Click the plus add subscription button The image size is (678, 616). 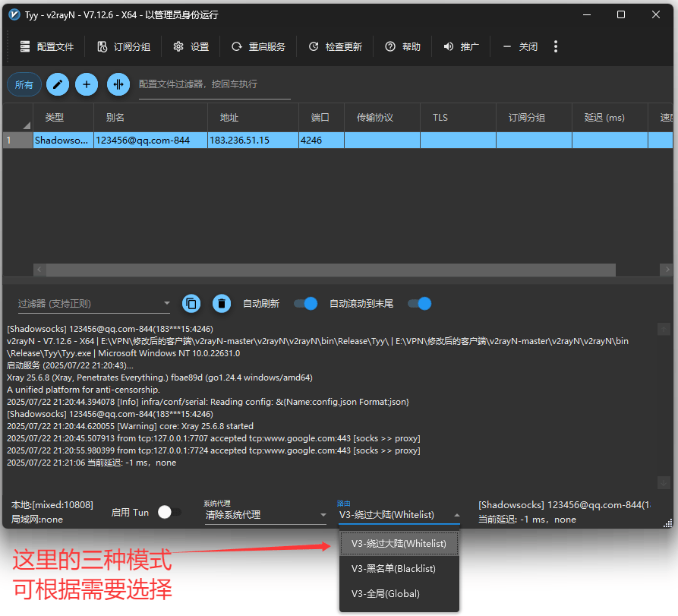click(87, 84)
